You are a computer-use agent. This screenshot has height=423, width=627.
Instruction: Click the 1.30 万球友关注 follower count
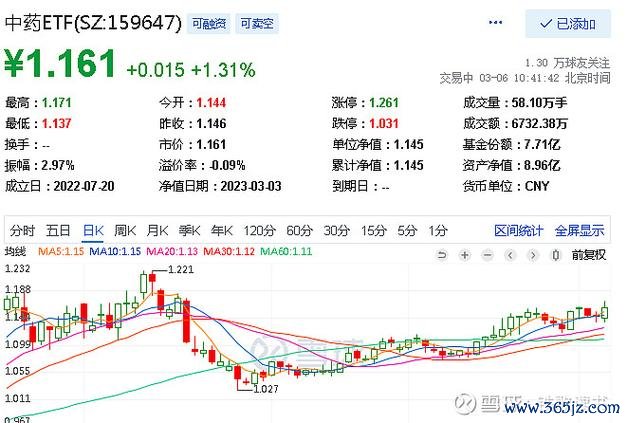tap(567, 63)
